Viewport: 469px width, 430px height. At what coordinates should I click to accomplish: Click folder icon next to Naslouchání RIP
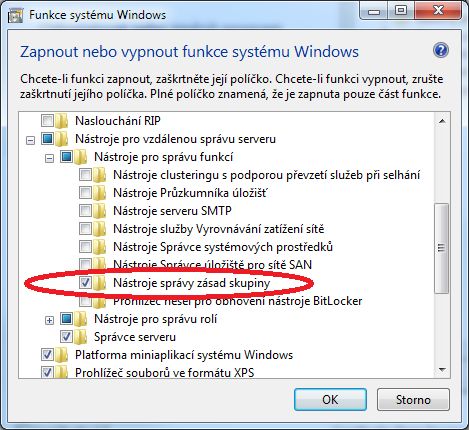point(62,120)
